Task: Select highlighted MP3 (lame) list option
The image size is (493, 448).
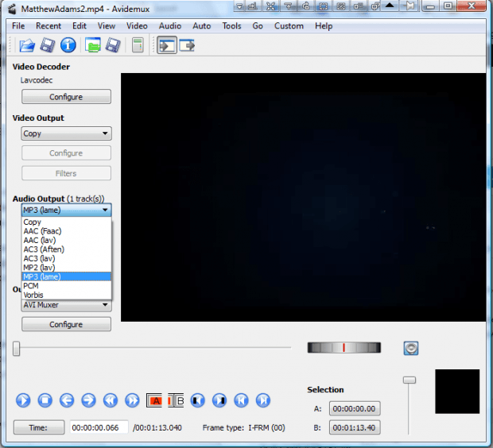Action: pyautogui.click(x=66, y=276)
